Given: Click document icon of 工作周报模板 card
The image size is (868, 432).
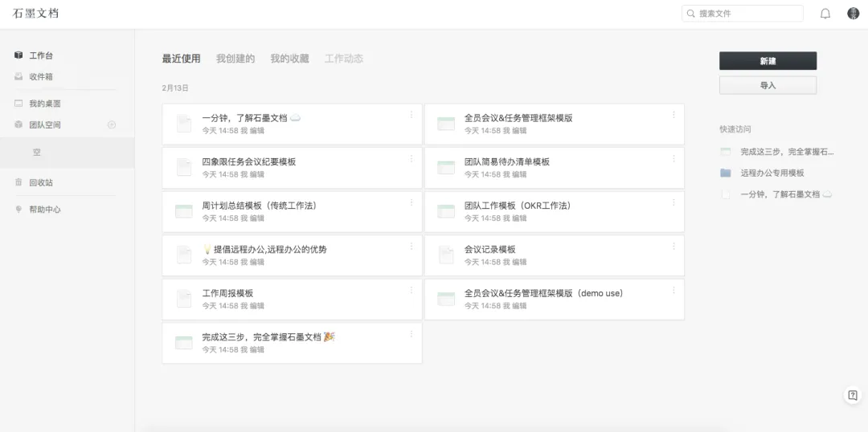Looking at the screenshot, I should 184,298.
